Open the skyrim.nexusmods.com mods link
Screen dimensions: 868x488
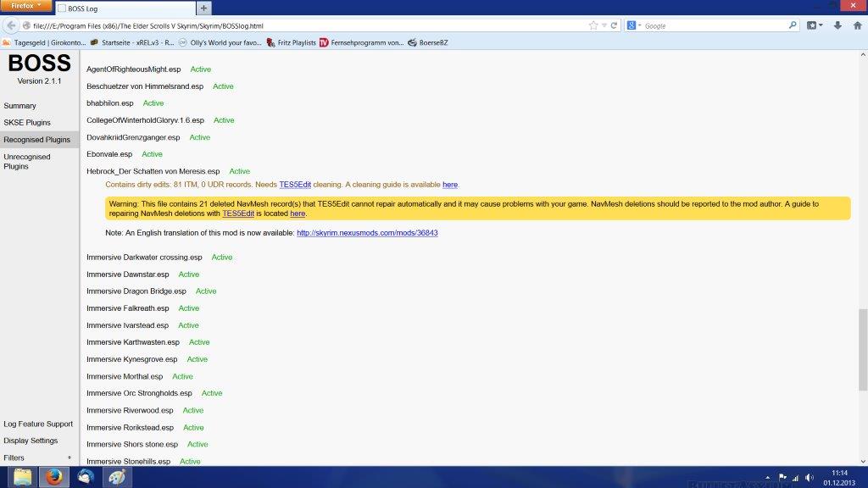tap(367, 232)
